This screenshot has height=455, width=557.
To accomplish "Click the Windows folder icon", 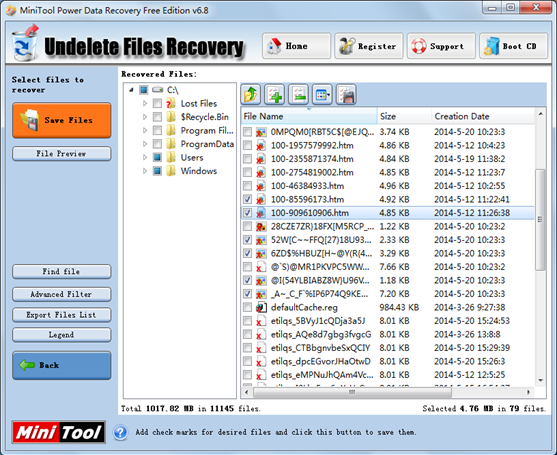I will pyautogui.click(x=171, y=171).
